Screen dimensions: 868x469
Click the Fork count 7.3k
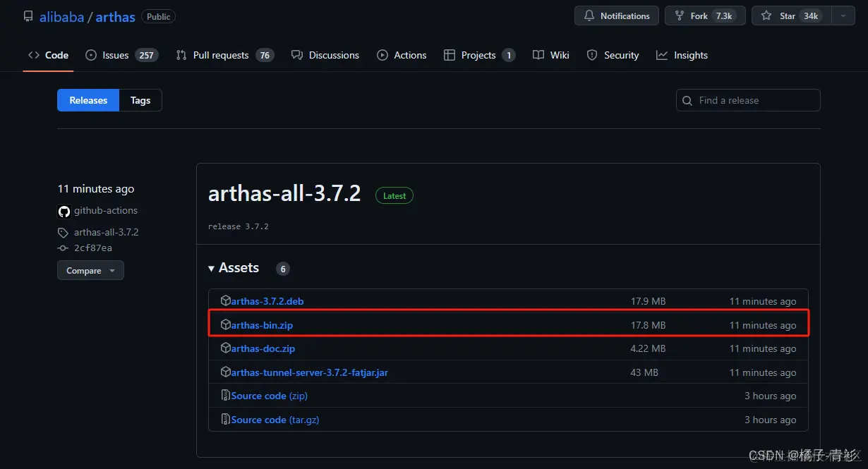click(723, 16)
